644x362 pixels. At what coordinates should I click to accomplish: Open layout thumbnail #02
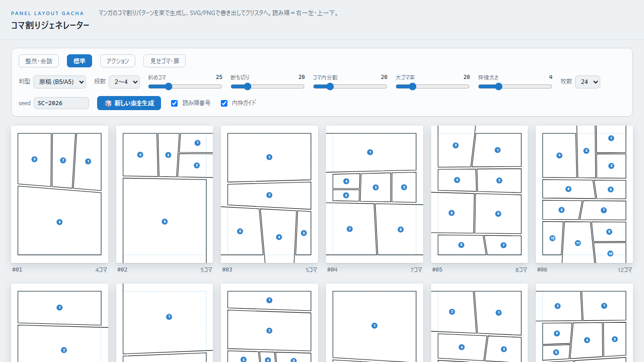165,194
